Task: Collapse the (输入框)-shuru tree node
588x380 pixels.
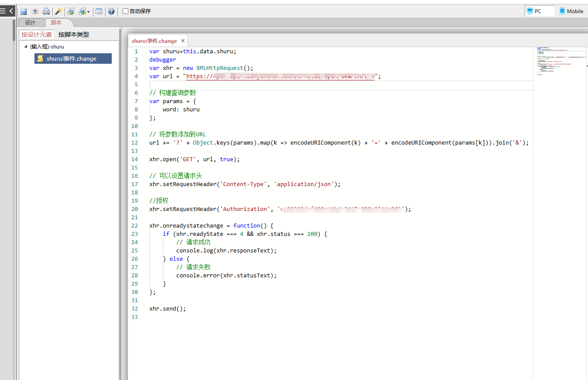Action: point(26,46)
